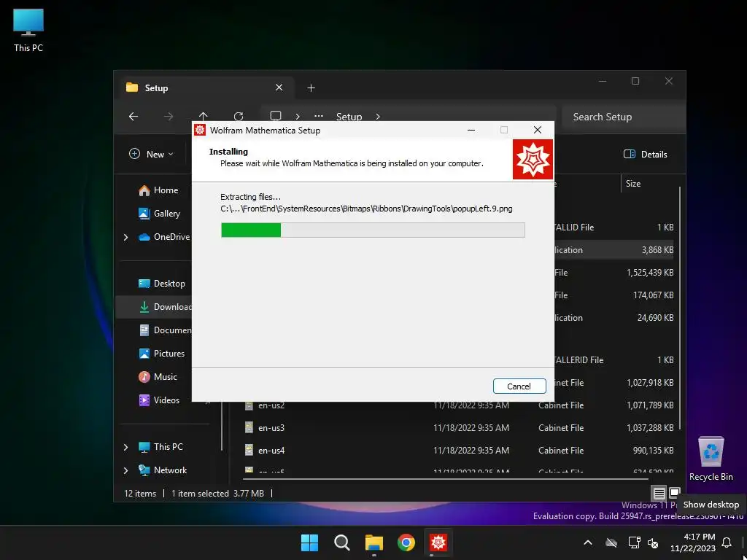Open Music in quick access
Viewport: 747px width, 560px height.
point(158,377)
